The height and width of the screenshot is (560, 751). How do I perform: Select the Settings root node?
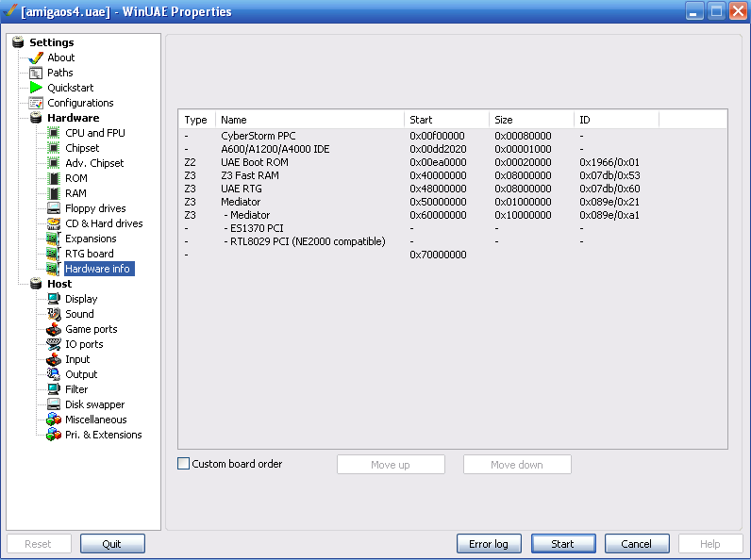tap(51, 42)
